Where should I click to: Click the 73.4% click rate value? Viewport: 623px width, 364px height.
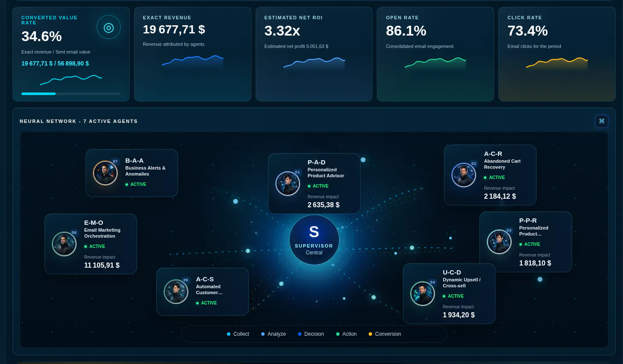click(x=528, y=31)
